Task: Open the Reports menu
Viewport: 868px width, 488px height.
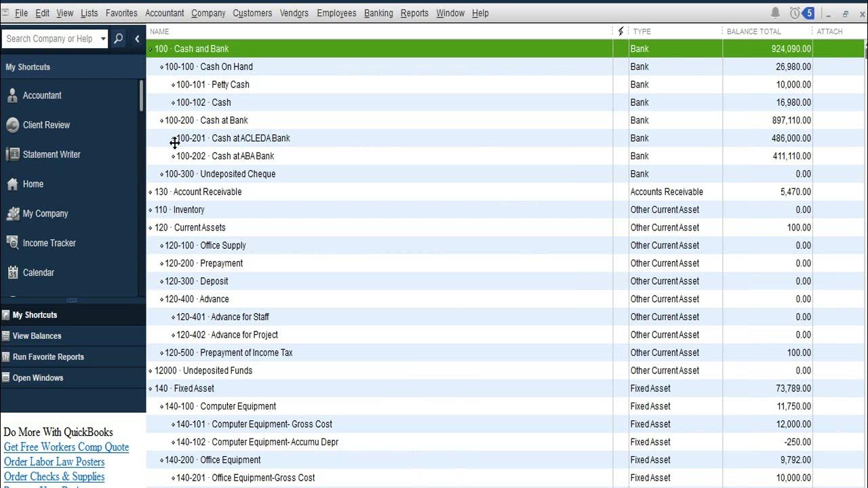Action: coord(414,13)
